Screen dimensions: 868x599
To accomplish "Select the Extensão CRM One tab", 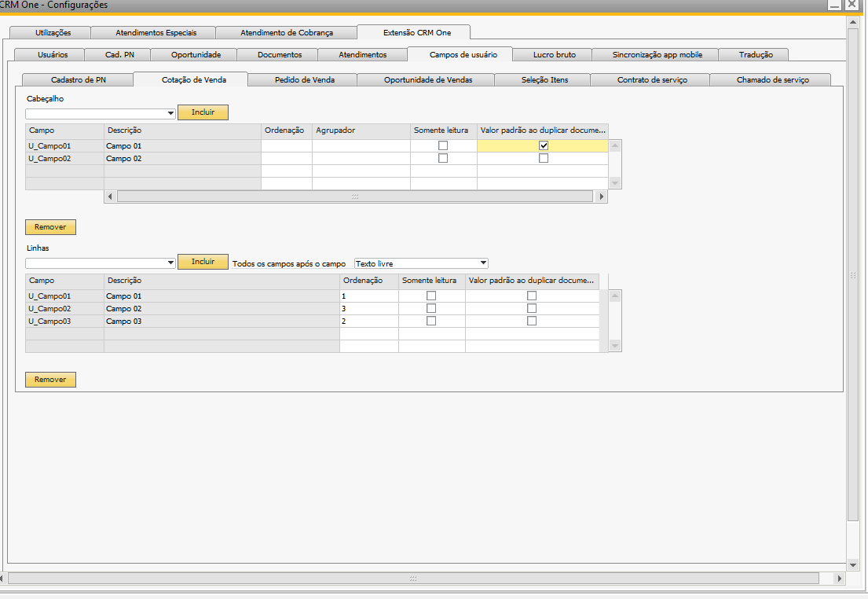I will [417, 33].
